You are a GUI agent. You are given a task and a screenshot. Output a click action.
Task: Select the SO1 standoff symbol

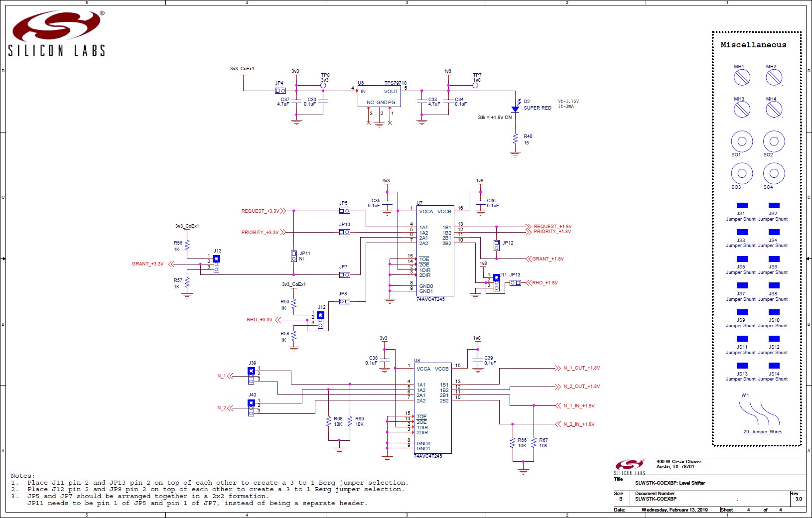(742, 141)
